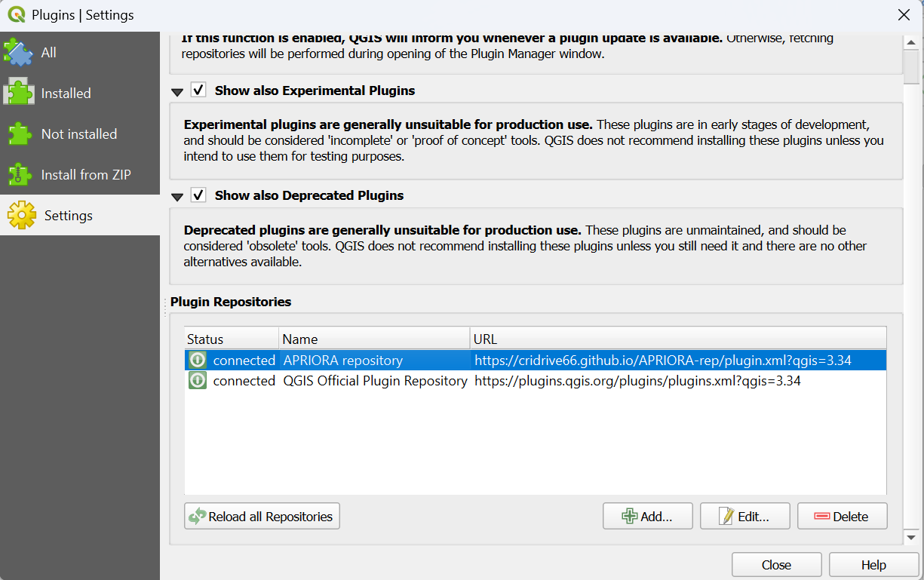The width and height of the screenshot is (924, 580).
Task: Collapse the Experimental Plugins section triangle
Action: 177,92
